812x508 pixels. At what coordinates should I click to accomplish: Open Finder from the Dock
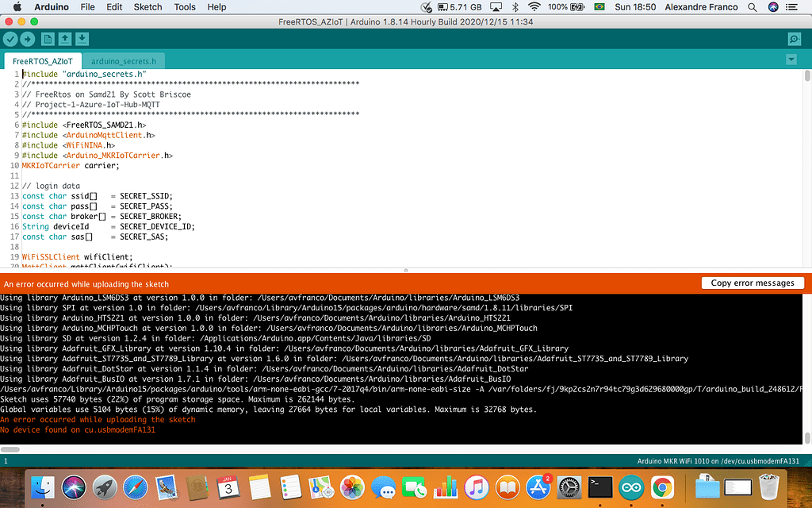[43, 487]
